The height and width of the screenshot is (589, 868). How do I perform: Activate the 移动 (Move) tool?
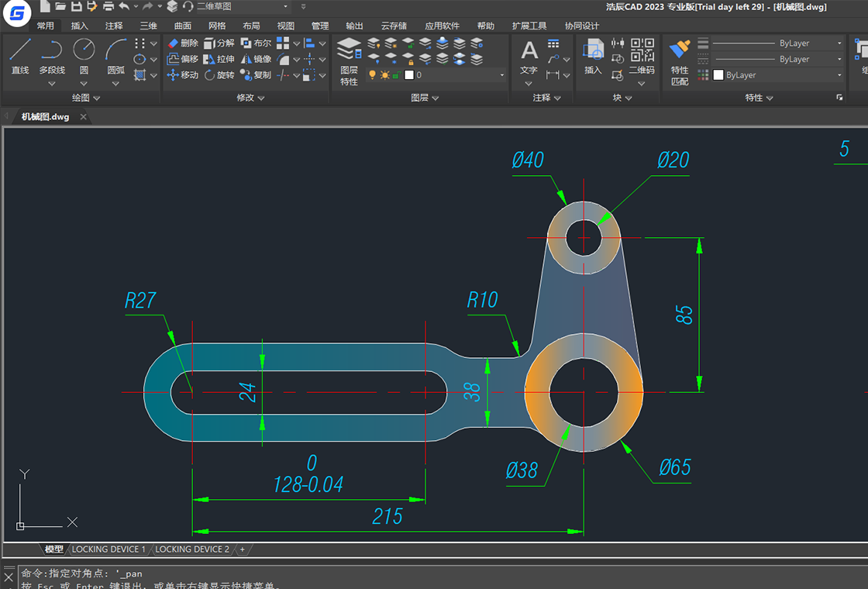[x=183, y=75]
